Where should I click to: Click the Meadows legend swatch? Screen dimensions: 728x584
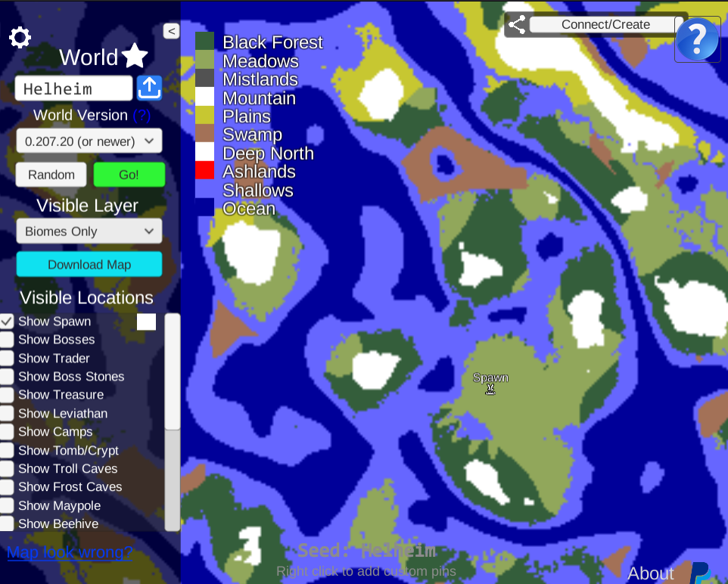click(x=204, y=60)
